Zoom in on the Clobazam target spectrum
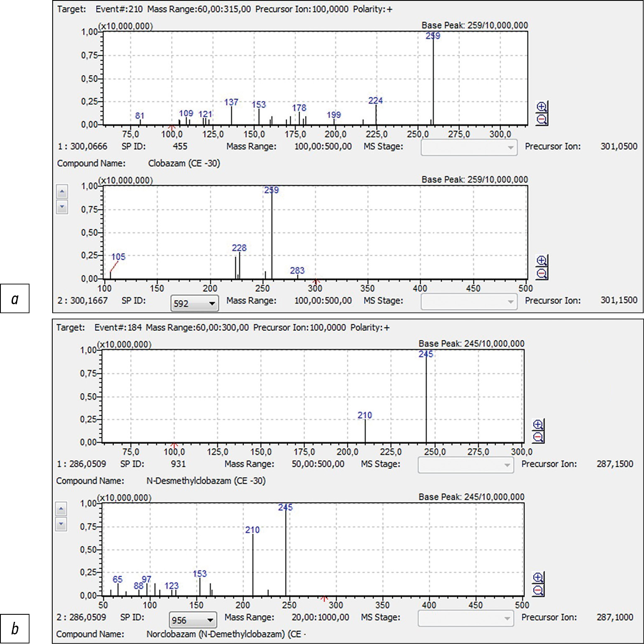Viewport: 644px width, 644px height. point(542,107)
